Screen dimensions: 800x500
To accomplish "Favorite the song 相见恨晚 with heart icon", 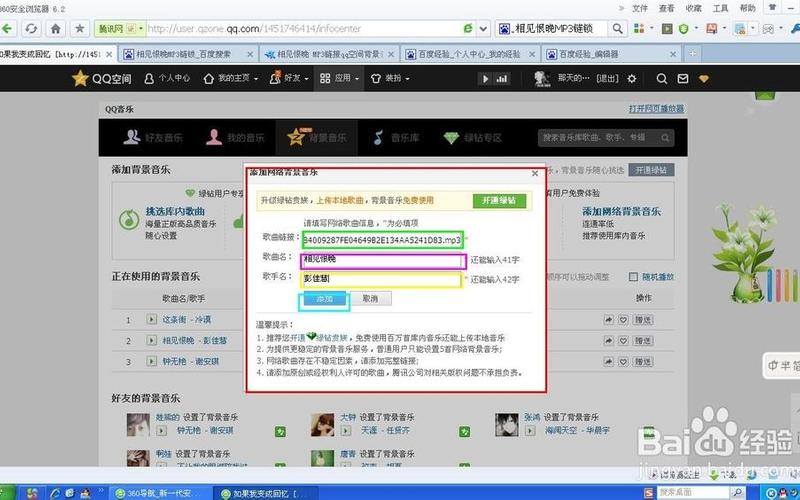I will (x=623, y=340).
